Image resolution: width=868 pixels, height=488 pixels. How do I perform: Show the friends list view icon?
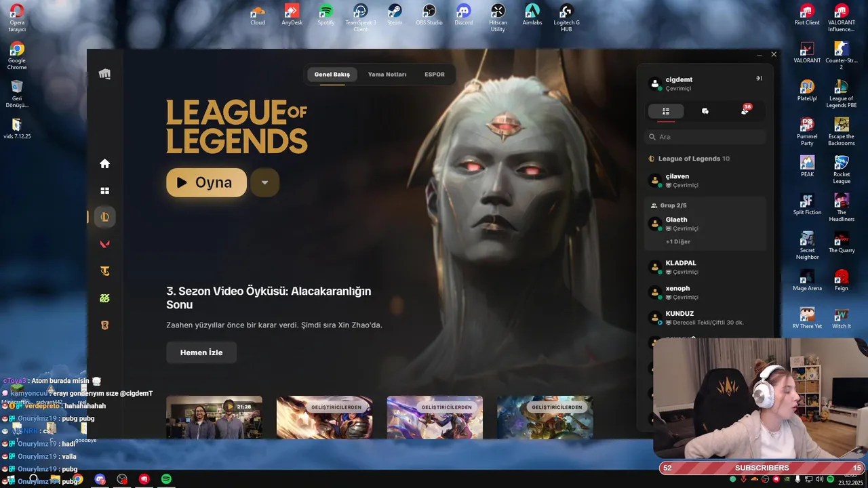[666, 111]
